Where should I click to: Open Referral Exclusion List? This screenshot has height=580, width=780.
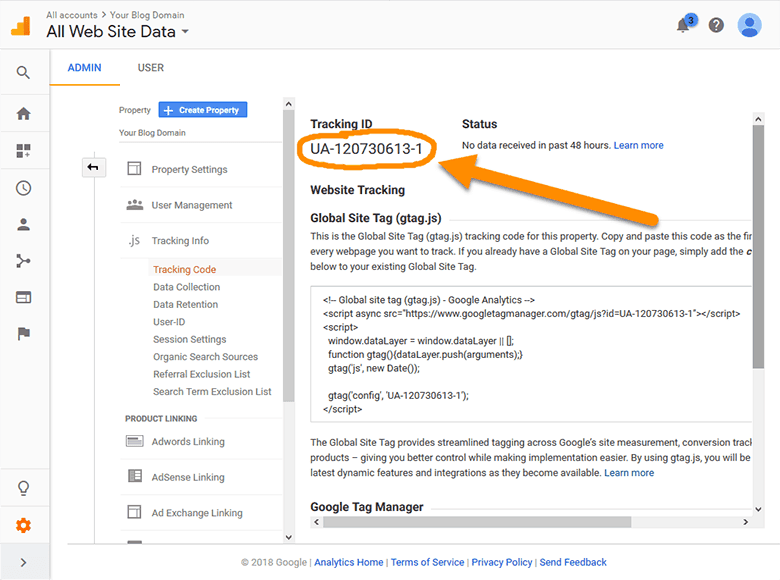201,374
